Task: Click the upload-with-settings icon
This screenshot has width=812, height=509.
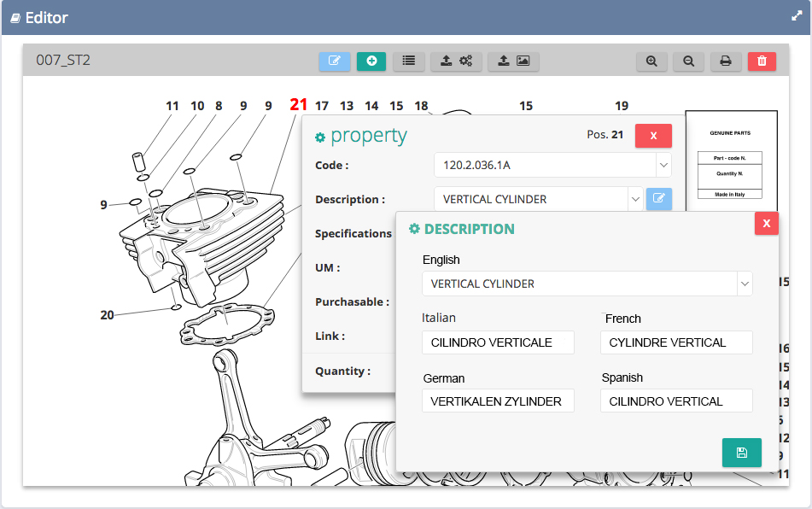Action: (x=455, y=61)
